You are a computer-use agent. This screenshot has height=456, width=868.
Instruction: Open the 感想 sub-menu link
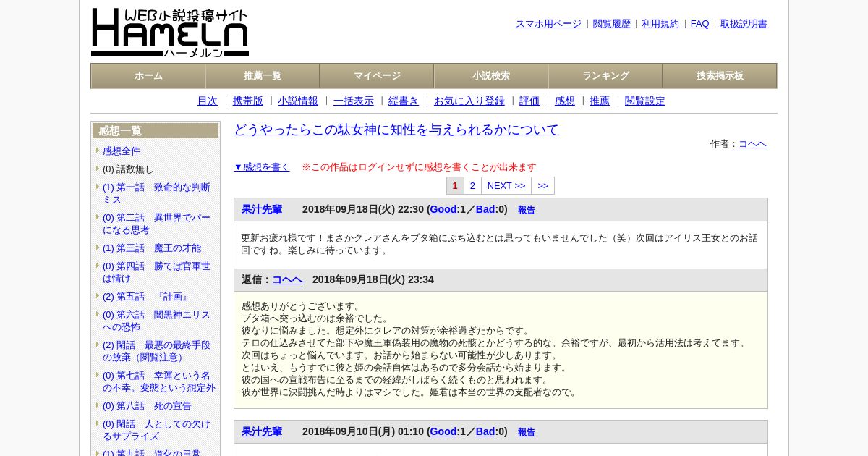coord(565,101)
